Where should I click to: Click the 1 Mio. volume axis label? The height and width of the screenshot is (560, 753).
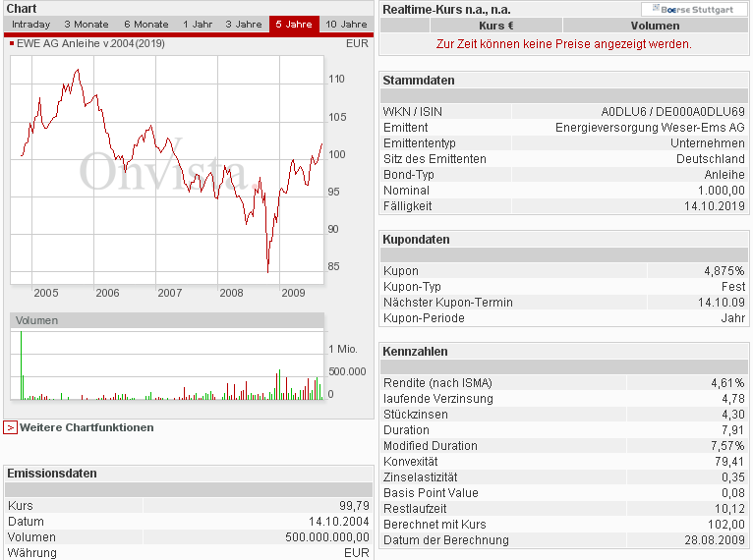tap(343, 349)
